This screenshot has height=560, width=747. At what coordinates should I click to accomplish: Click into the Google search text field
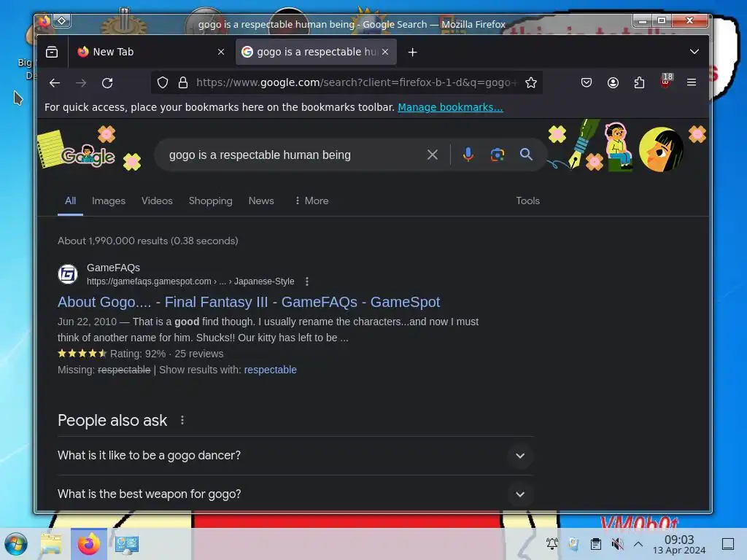tap(293, 155)
